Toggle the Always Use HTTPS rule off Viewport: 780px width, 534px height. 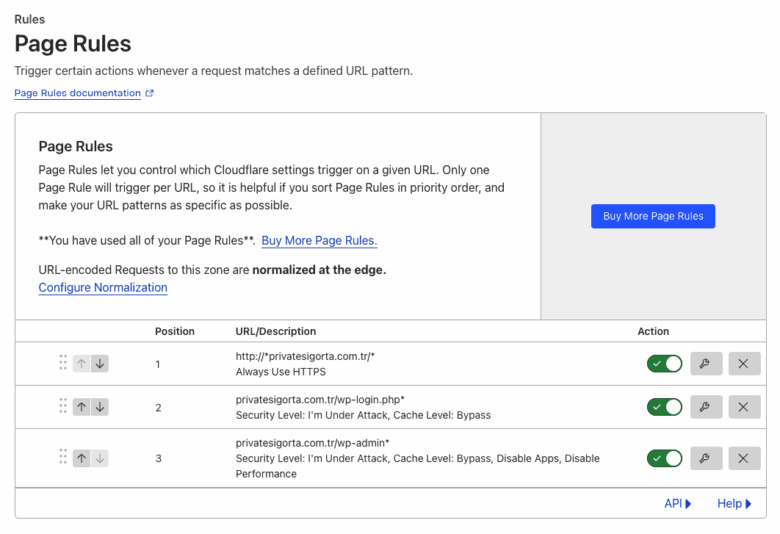(664, 364)
